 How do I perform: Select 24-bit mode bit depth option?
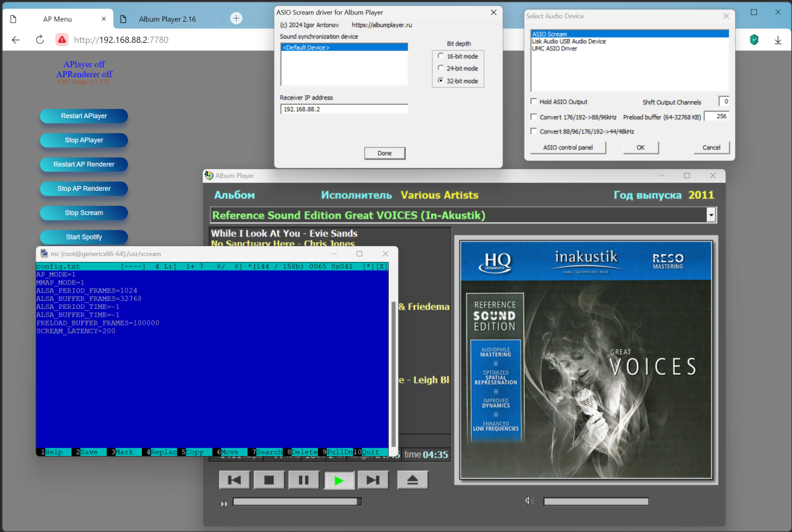(441, 68)
